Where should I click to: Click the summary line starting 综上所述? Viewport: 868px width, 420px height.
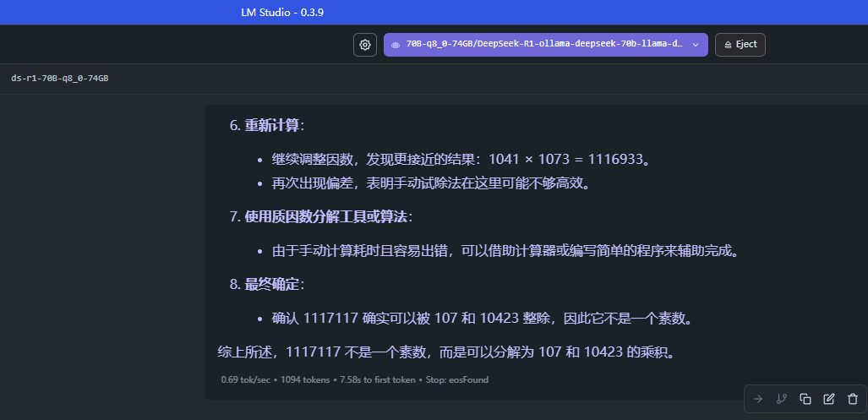point(447,352)
